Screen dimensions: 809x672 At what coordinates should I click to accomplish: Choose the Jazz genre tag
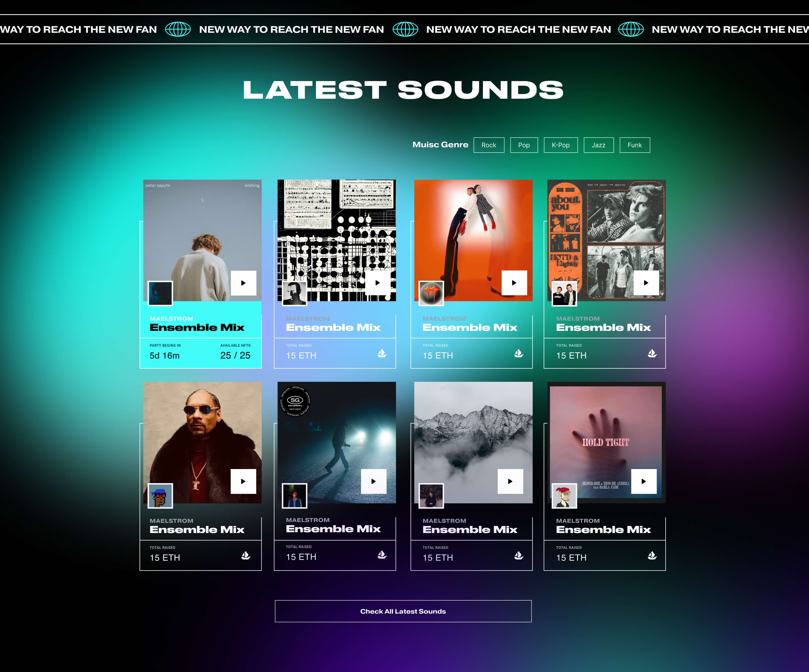click(598, 145)
